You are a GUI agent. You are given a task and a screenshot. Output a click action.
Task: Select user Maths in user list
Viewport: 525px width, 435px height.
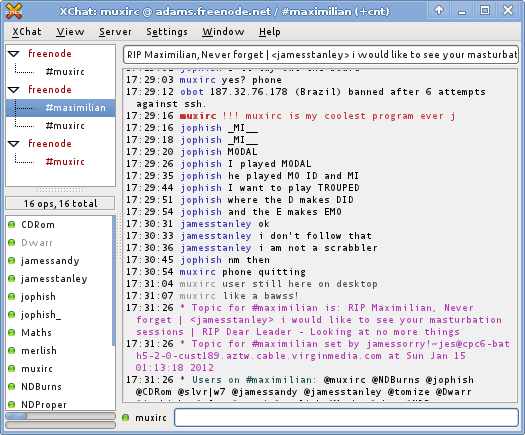[x=36, y=333]
